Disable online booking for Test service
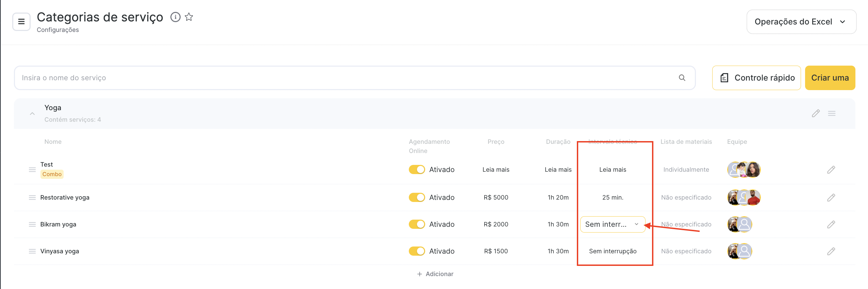The image size is (868, 289). tap(417, 170)
